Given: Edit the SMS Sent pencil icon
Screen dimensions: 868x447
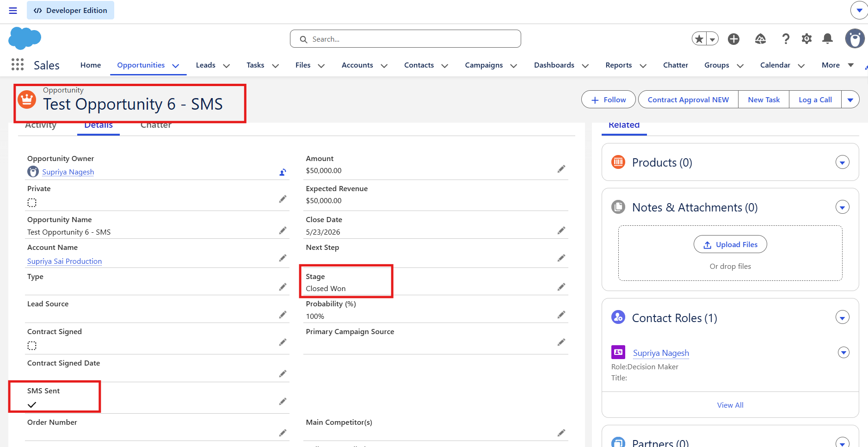Looking at the screenshot, I should [x=283, y=401].
